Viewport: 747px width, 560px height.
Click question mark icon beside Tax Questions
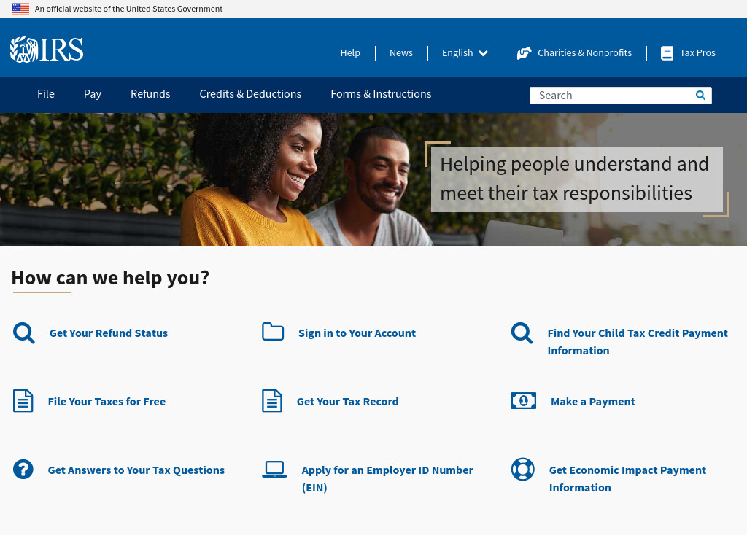pos(23,469)
